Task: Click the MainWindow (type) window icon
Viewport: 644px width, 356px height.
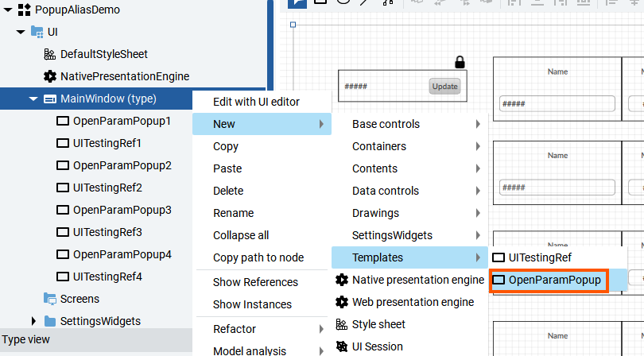Action: [50, 99]
